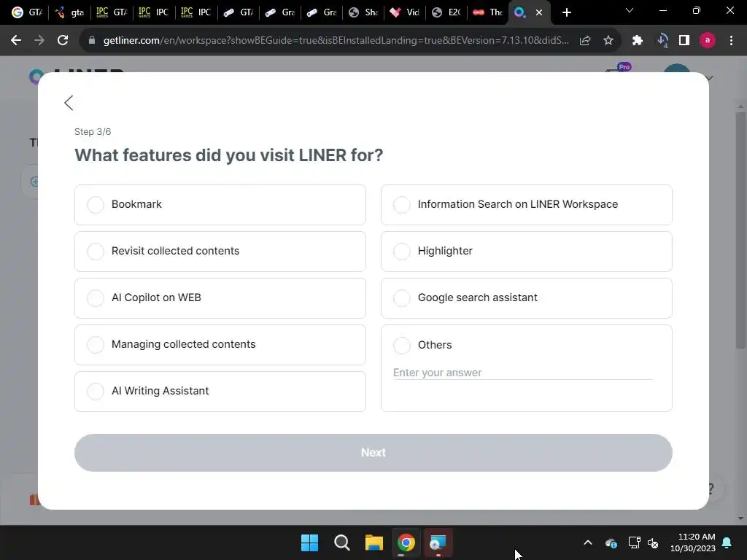Switch to the Sha tab
Image resolution: width=747 pixels, height=560 pixels.
tap(363, 12)
